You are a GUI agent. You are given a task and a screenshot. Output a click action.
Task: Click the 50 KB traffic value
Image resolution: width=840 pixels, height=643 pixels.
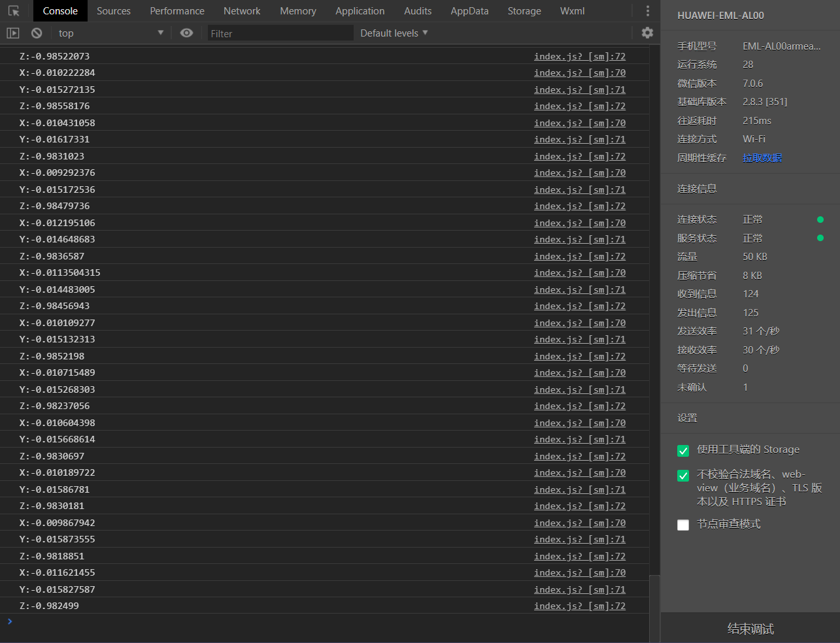click(x=755, y=256)
